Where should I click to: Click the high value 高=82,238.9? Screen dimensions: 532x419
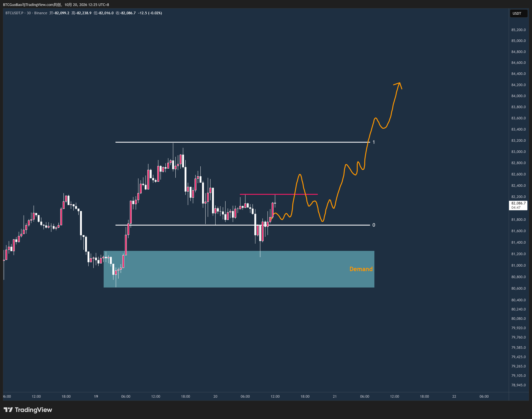[x=81, y=13]
